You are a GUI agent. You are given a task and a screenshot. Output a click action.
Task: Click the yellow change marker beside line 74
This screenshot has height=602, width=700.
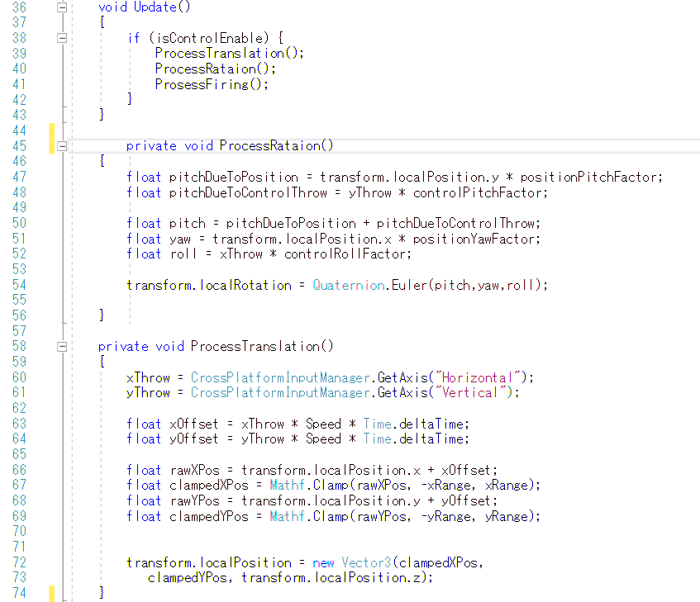pos(52,594)
